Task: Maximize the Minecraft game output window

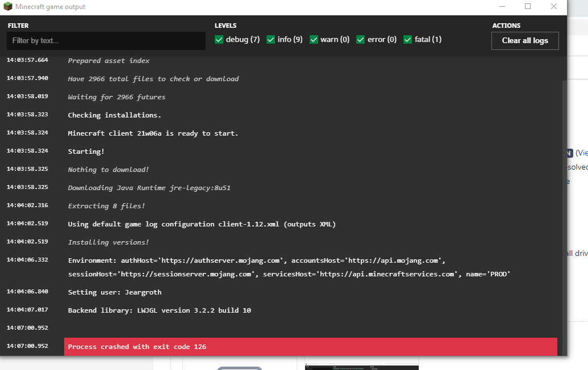Action: [x=528, y=6]
